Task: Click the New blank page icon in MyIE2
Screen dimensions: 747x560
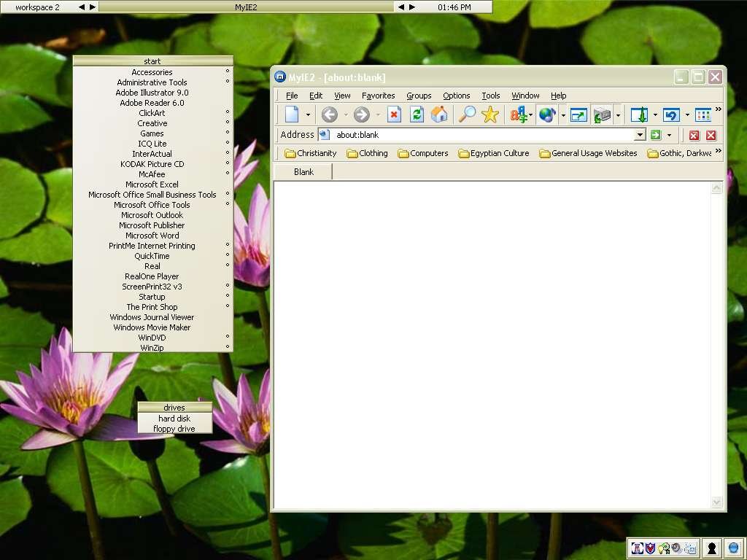Action: (292, 114)
